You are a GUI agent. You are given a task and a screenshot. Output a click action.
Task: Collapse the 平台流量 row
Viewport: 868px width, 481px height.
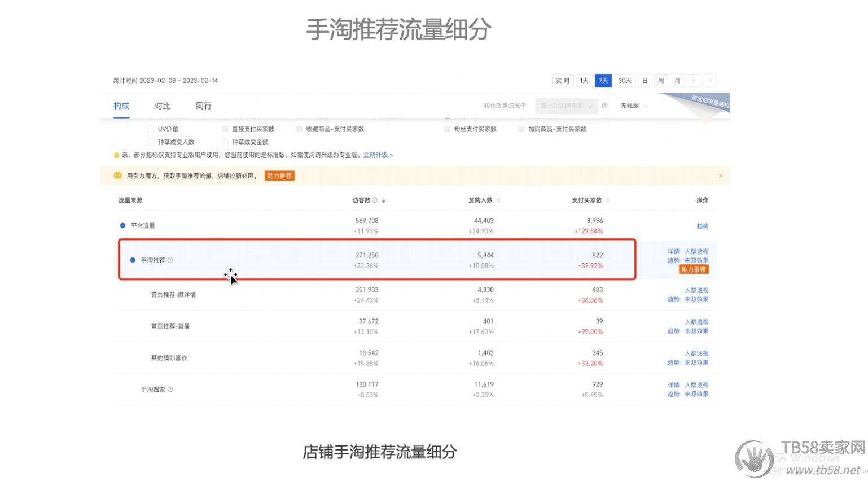122,226
